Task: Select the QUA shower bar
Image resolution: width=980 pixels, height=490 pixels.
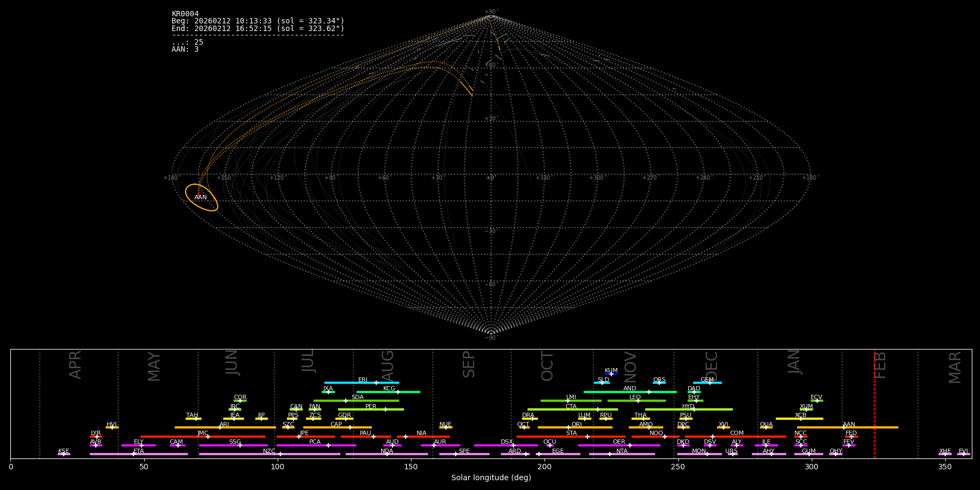Action: point(766,427)
